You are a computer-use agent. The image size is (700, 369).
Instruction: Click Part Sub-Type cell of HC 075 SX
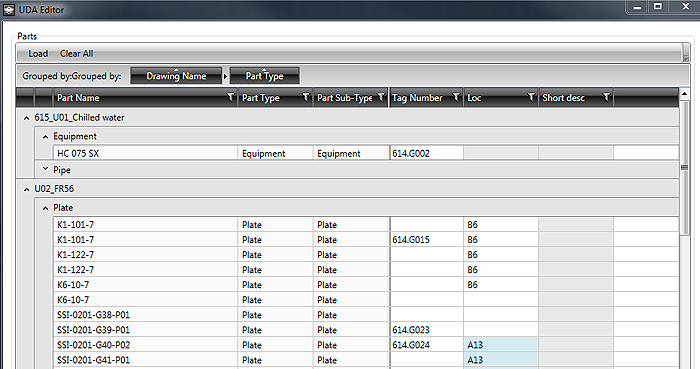(x=351, y=153)
